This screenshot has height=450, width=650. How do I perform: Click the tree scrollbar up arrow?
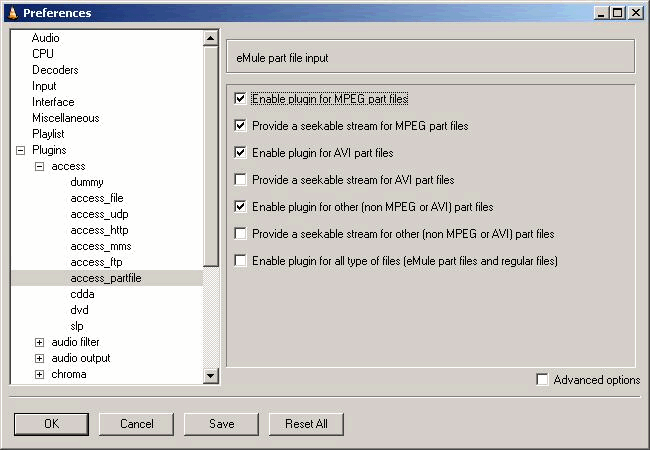[x=211, y=38]
